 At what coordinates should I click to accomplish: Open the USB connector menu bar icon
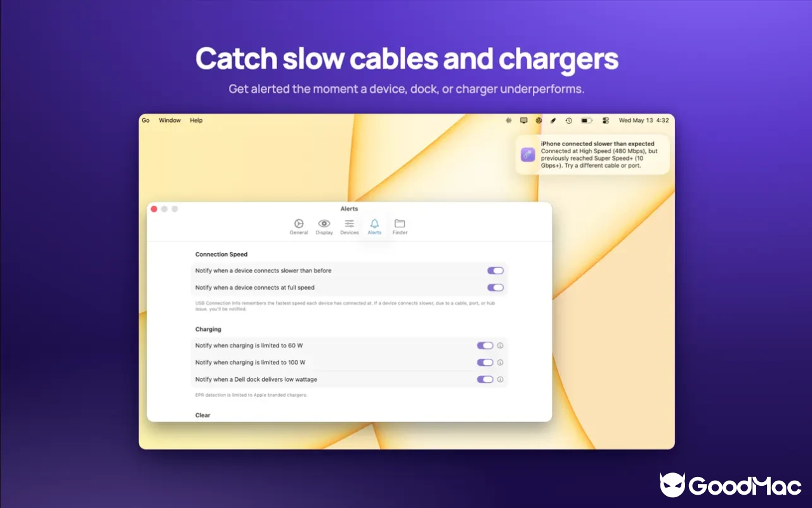(x=553, y=120)
